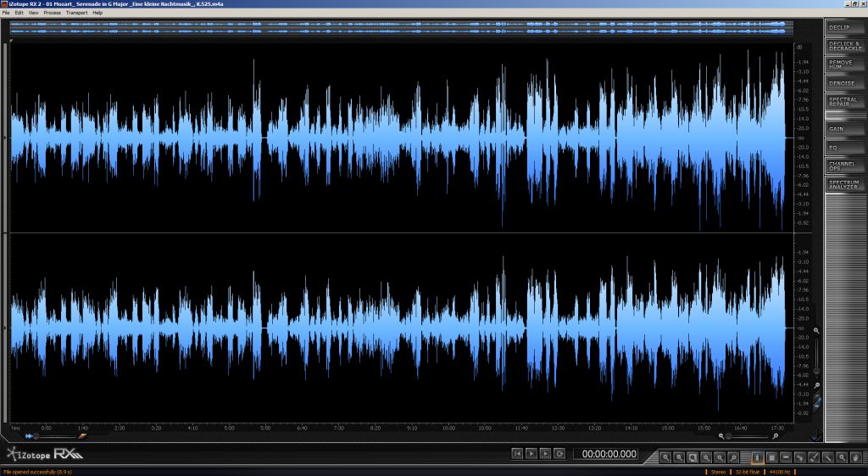Click the zoom in (plus magnifier) toolbar icon
Image resolution: width=868 pixels, height=476 pixels.
coord(665,457)
